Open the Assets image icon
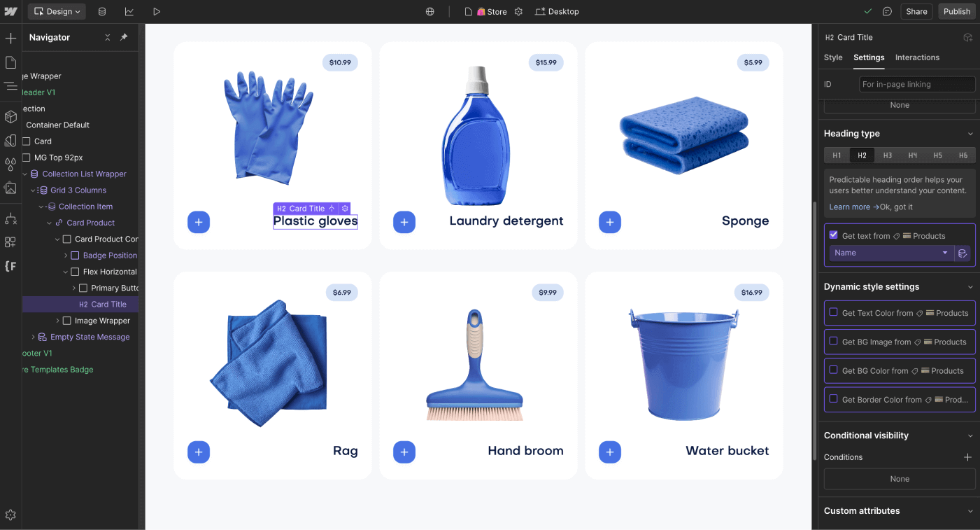 pyautogui.click(x=10, y=188)
